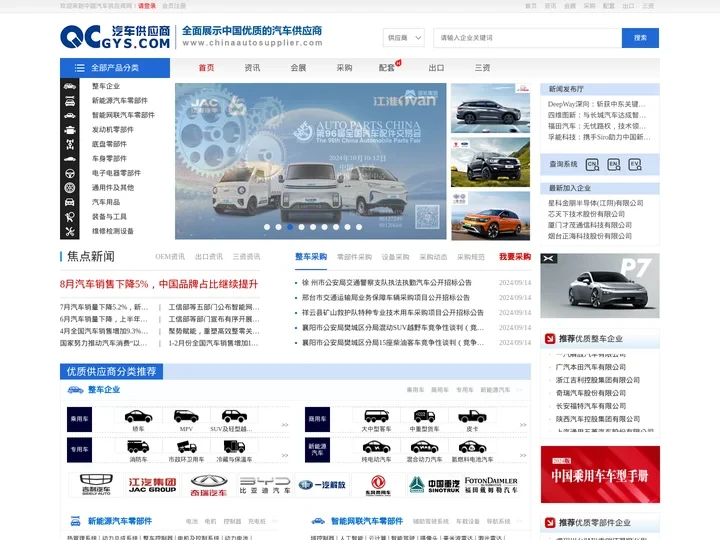Screen dimensions: 720x540
Task: Click the 发动机零部件 engine icon
Action: tap(70, 129)
